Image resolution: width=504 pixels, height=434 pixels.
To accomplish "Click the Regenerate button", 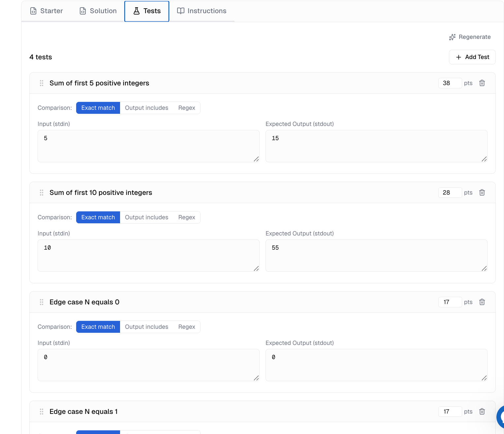I will point(470,37).
